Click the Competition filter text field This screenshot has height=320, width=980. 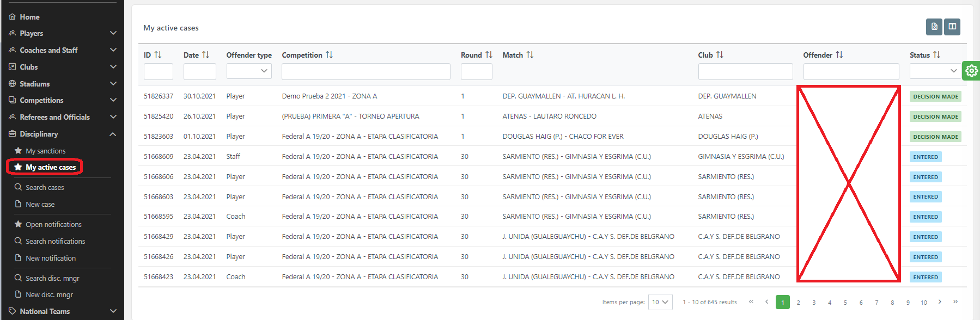coord(366,71)
